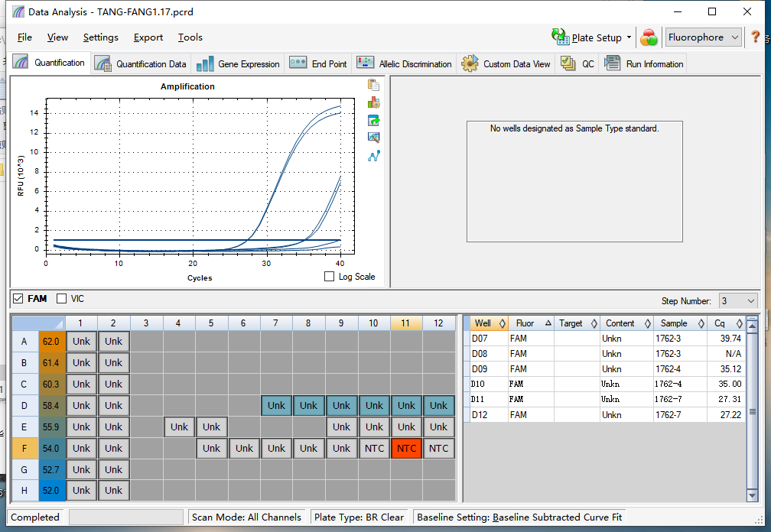Viewport: 771px width, 532px height.
Task: Select NTC well F10
Action: [374, 448]
